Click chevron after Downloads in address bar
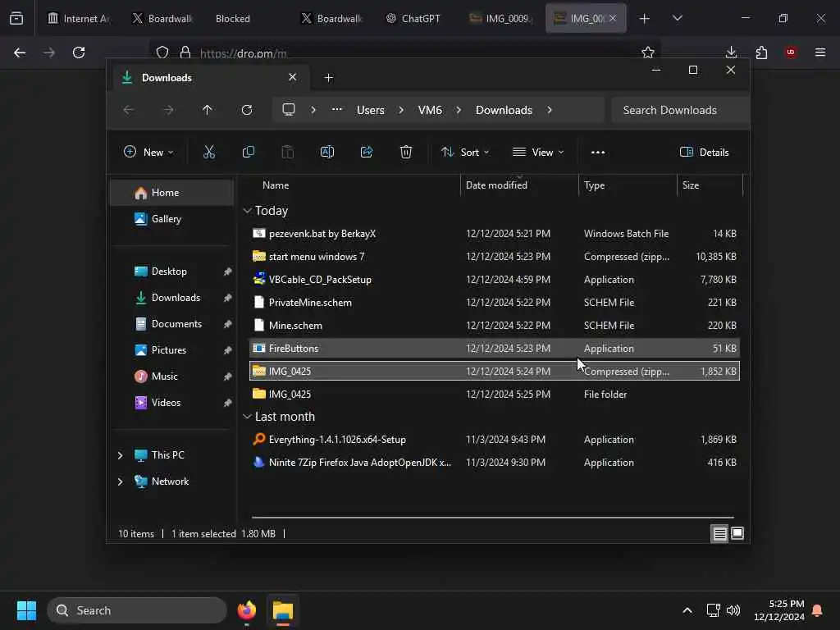The width and height of the screenshot is (840, 630). coord(550,110)
